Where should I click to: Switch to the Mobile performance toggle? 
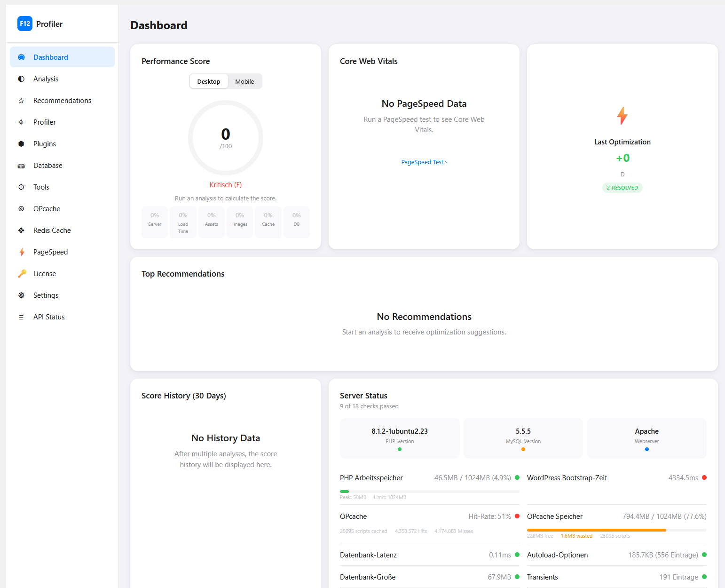point(244,81)
